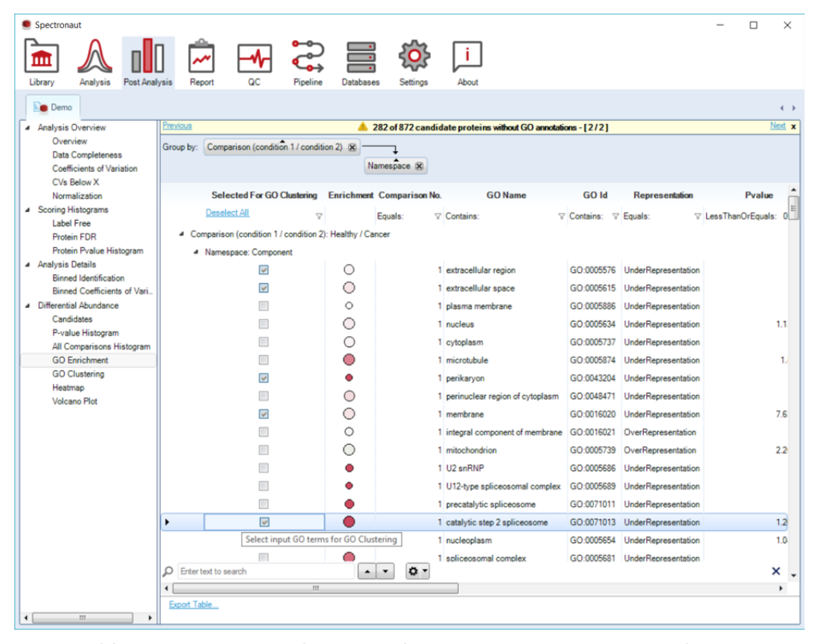
Task: Close the search bar with X
Action: click(x=776, y=571)
